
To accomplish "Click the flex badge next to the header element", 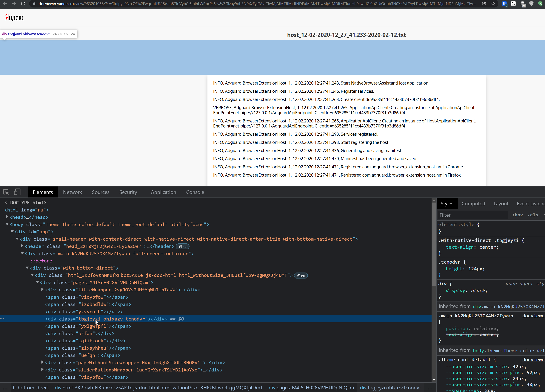I will [x=182, y=246].
